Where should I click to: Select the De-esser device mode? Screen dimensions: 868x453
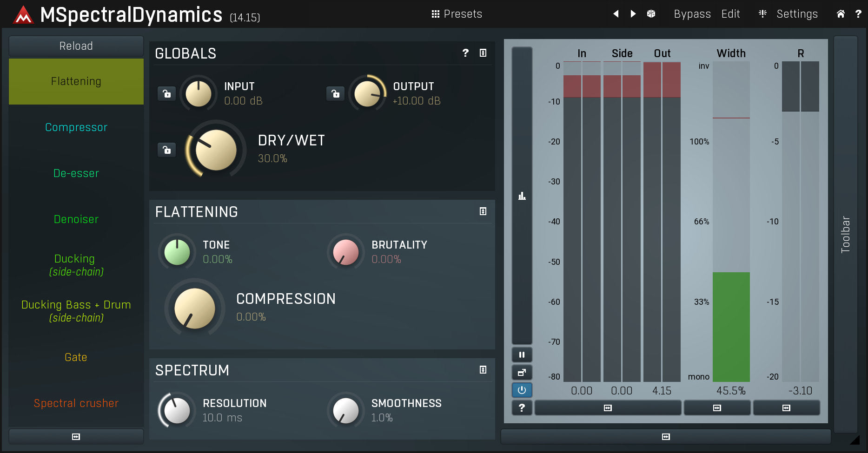coord(76,173)
